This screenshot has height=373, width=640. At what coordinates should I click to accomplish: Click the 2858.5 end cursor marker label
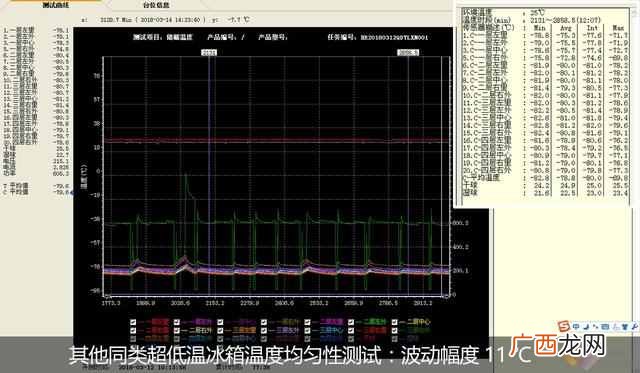[x=408, y=52]
